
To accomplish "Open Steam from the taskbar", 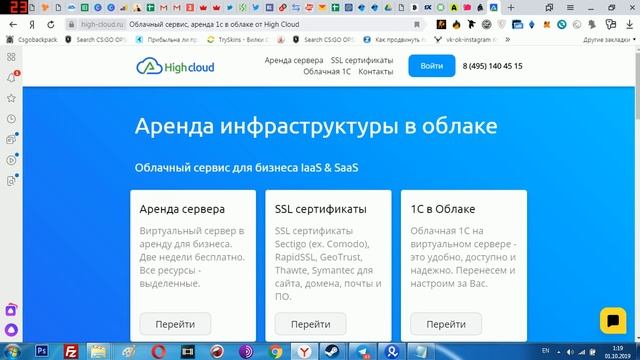I will tap(332, 351).
